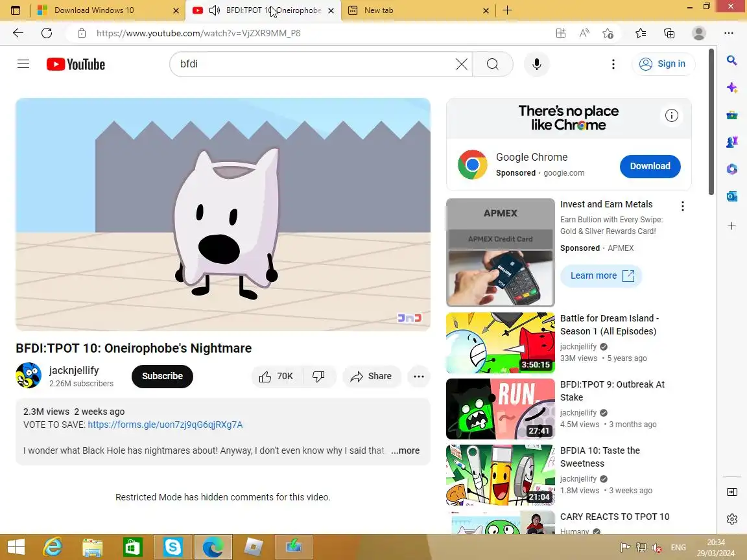Close the Download Windows 10 tab
The height and width of the screenshot is (560, 747).
176,10
